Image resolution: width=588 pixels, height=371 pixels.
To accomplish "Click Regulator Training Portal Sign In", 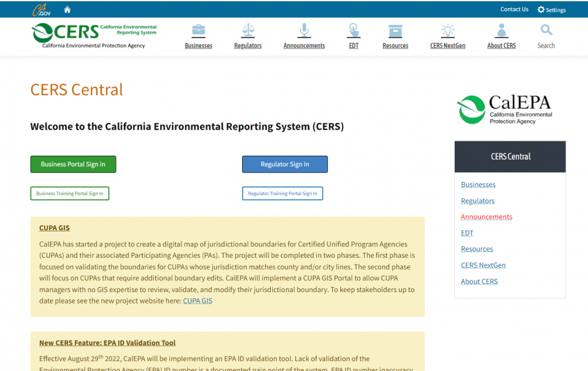I will [x=282, y=193].
